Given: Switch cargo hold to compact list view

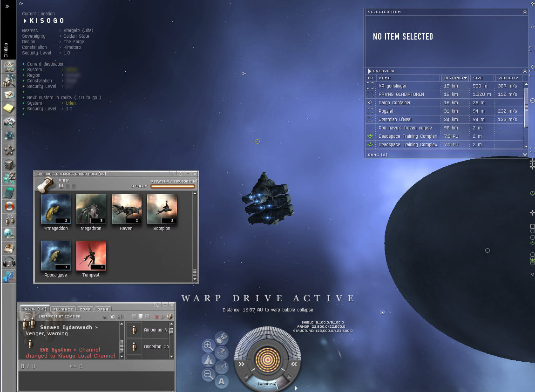Looking at the screenshot, I should coord(73,186).
